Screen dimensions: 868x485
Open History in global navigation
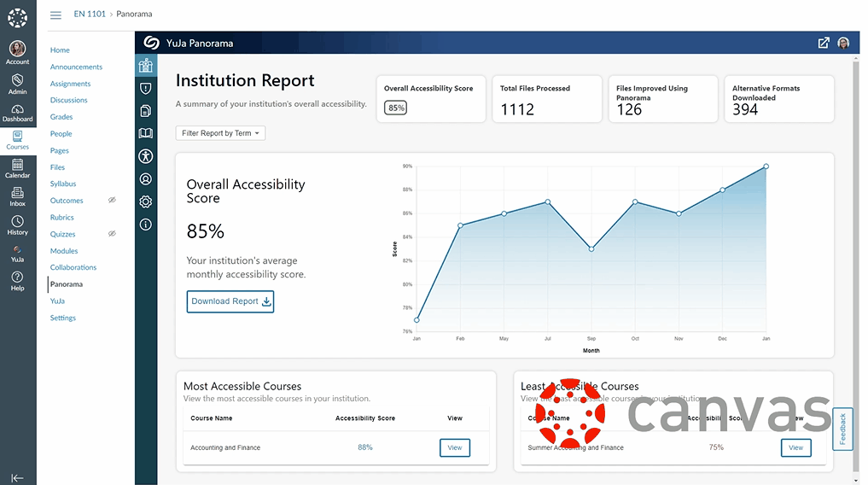click(18, 225)
